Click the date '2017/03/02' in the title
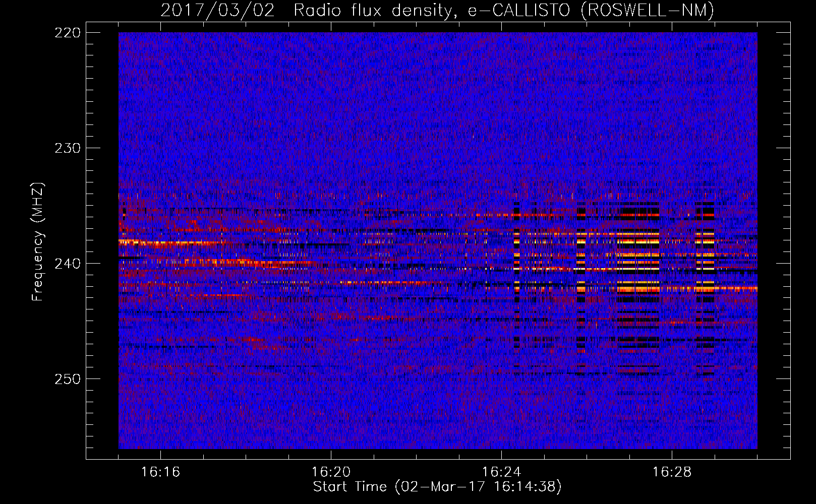The image size is (816, 504). coord(218,10)
